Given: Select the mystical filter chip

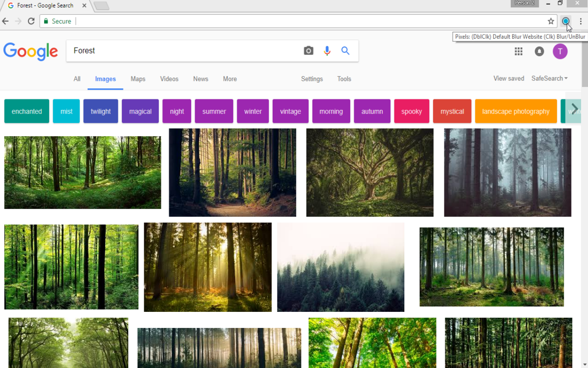Looking at the screenshot, I should [x=452, y=111].
